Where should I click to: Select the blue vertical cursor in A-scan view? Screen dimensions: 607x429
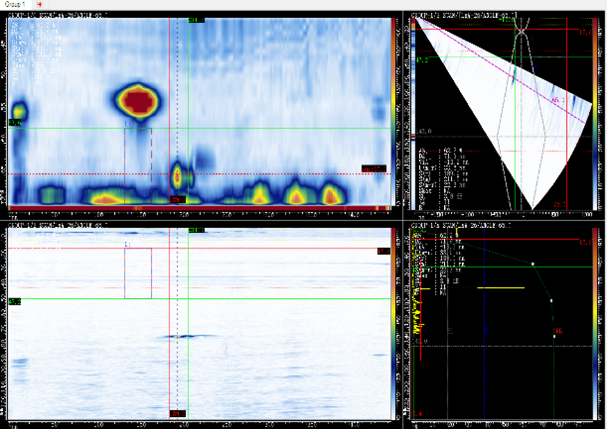tap(484, 323)
